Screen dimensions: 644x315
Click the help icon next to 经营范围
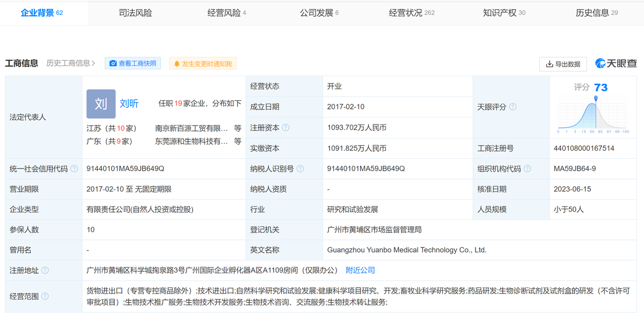click(x=45, y=296)
